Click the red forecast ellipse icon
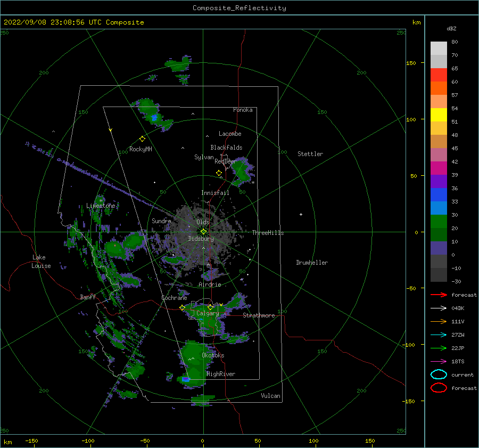 pyautogui.click(x=439, y=388)
